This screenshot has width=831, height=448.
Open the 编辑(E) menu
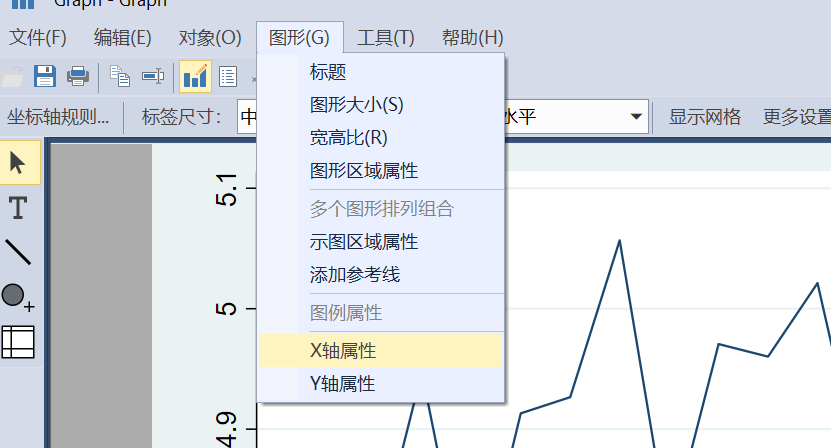(122, 38)
